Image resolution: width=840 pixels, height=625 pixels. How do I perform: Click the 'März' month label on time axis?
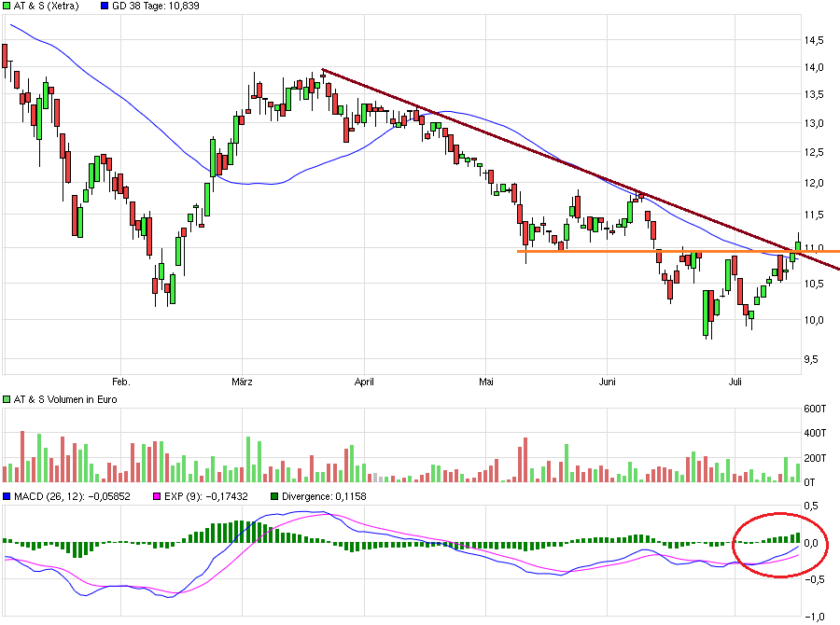[x=243, y=382]
